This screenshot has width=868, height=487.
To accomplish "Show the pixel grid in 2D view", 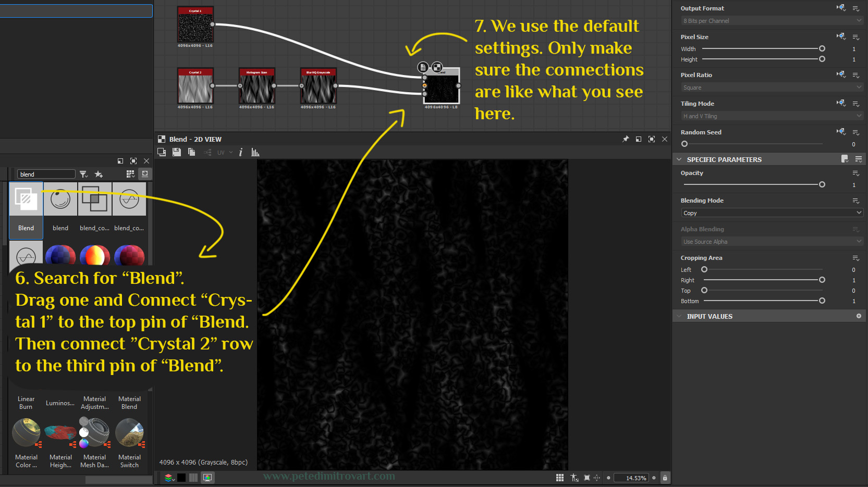I will coord(560,478).
